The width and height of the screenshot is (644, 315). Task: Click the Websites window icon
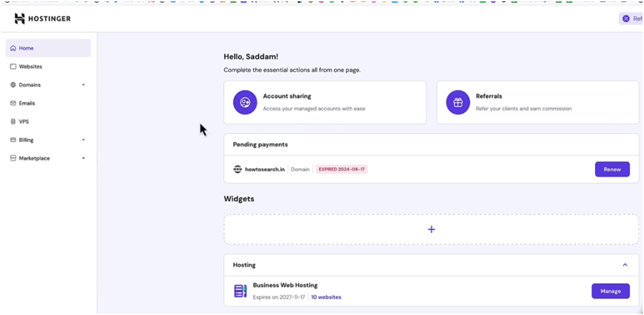tap(13, 66)
